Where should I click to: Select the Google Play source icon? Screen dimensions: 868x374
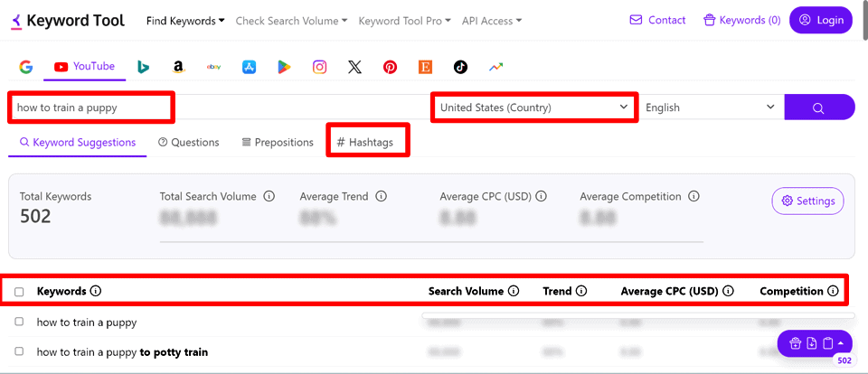[284, 67]
